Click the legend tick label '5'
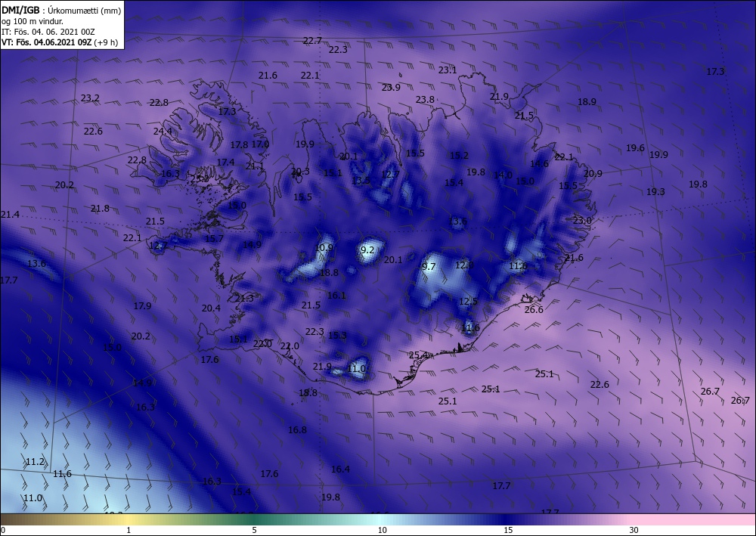The height and width of the screenshot is (536, 756). [254, 530]
